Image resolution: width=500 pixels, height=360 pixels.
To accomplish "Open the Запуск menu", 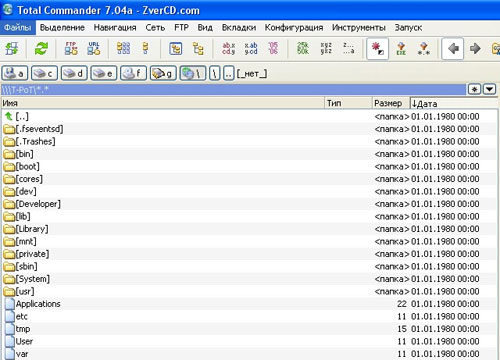I will point(408,27).
